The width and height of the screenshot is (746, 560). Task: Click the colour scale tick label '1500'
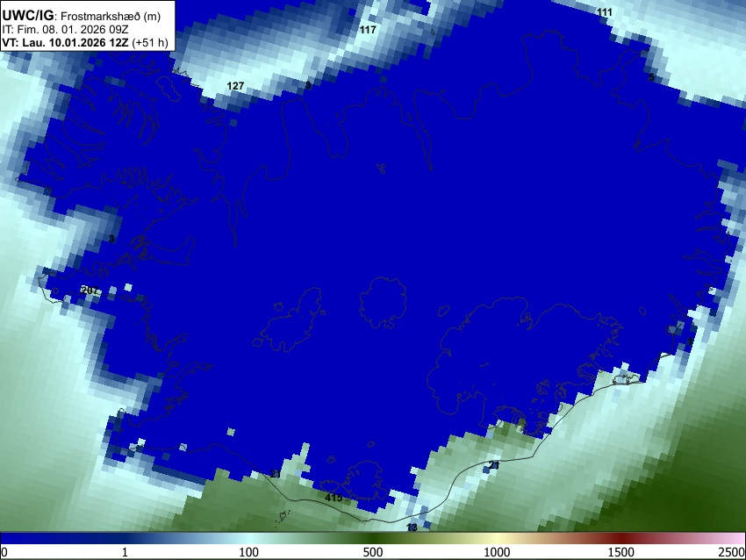click(x=621, y=552)
